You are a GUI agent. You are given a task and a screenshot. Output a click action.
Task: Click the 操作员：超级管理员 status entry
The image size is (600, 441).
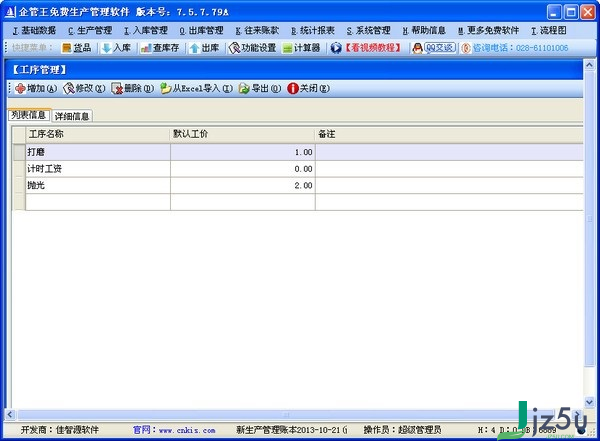tap(402, 430)
